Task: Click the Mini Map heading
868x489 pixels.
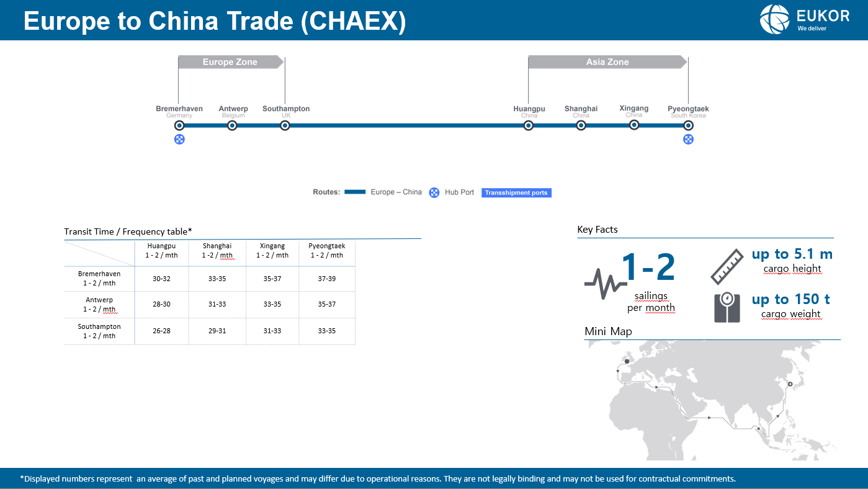Action: (608, 331)
